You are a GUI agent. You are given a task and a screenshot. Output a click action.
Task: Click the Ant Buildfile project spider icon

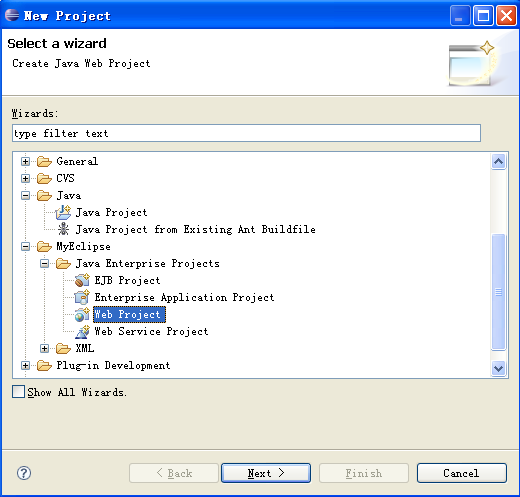click(63, 229)
